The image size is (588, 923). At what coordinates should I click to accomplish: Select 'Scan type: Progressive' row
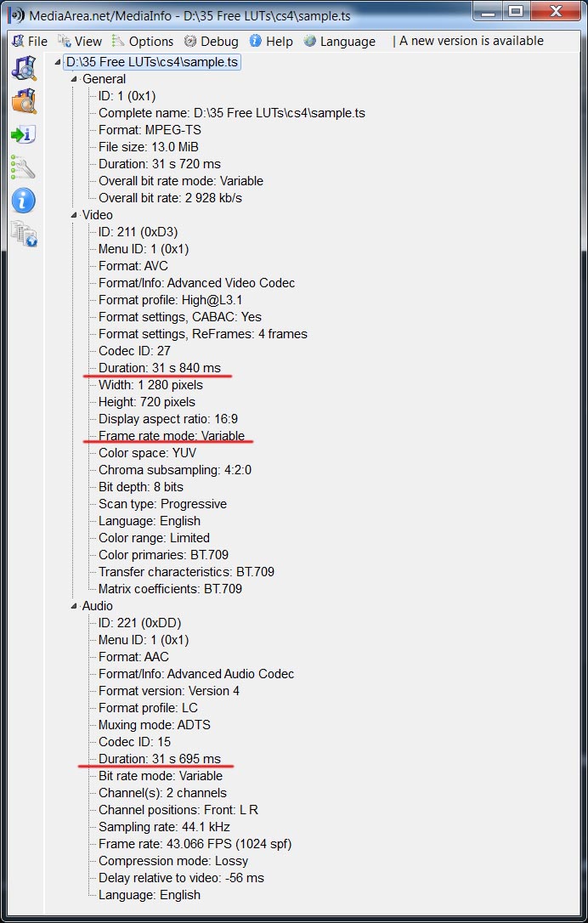162,505
